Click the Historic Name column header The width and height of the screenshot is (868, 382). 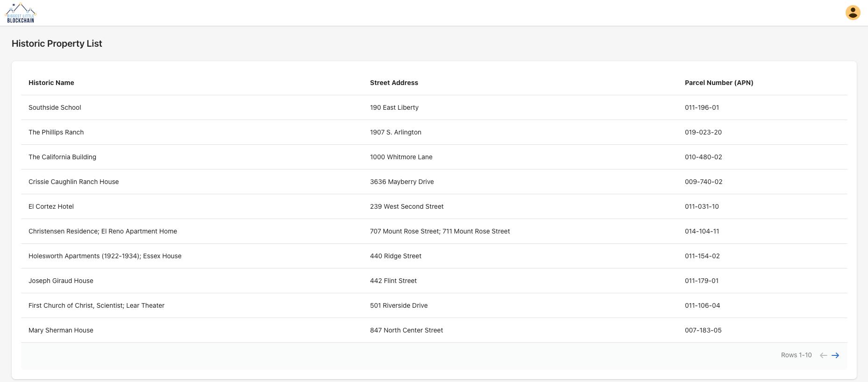[x=51, y=83]
